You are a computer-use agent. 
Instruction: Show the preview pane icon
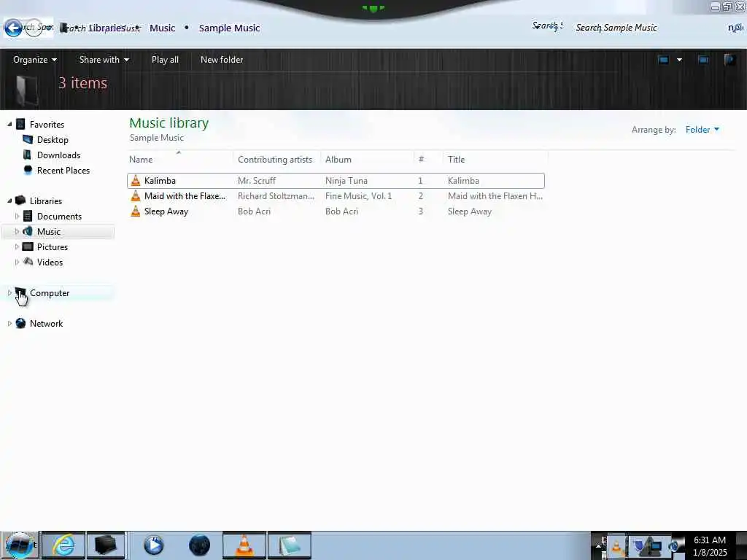coord(703,60)
